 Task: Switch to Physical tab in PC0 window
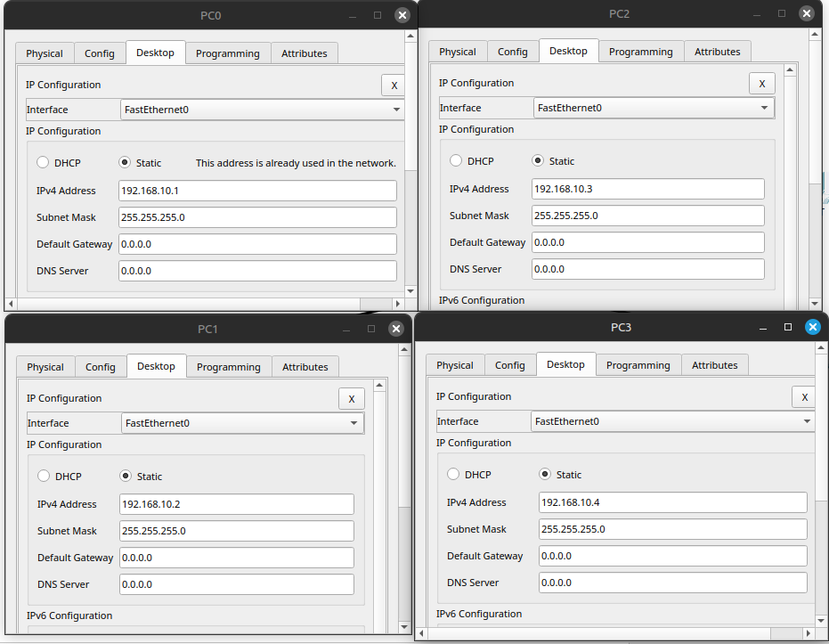(x=45, y=53)
